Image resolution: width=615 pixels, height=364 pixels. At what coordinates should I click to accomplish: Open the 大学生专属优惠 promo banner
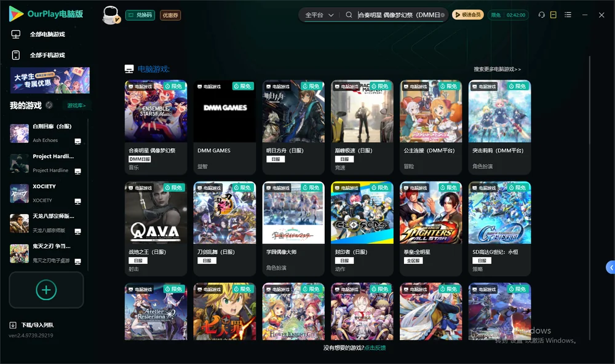tap(50, 81)
